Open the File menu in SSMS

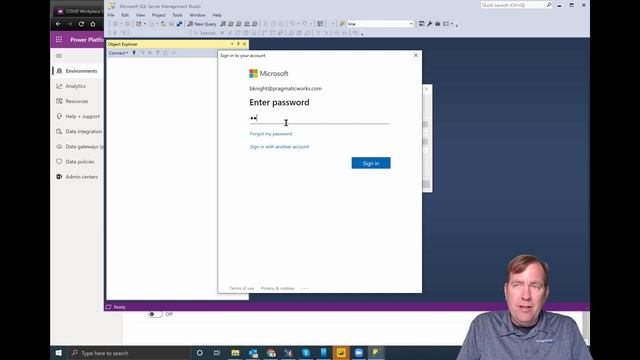[x=111, y=15]
